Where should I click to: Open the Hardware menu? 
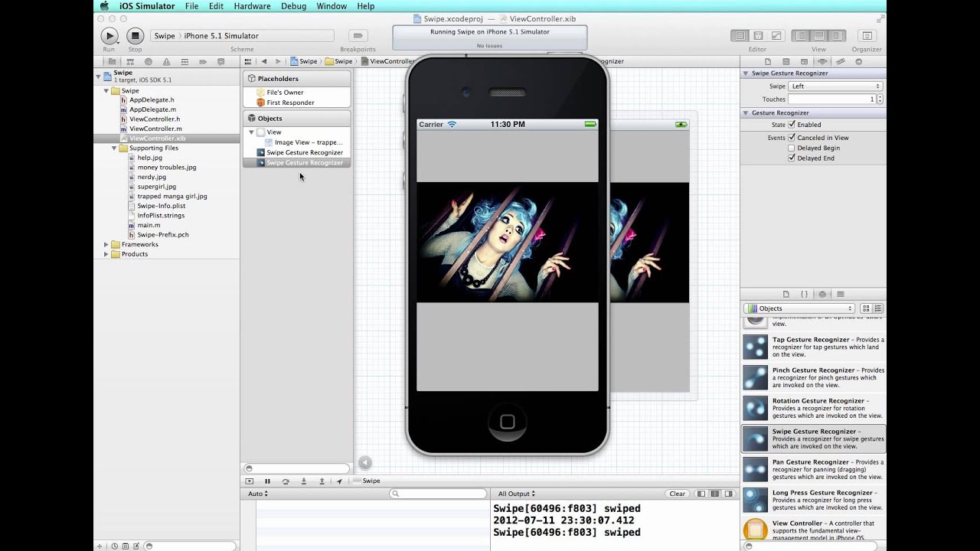(252, 6)
